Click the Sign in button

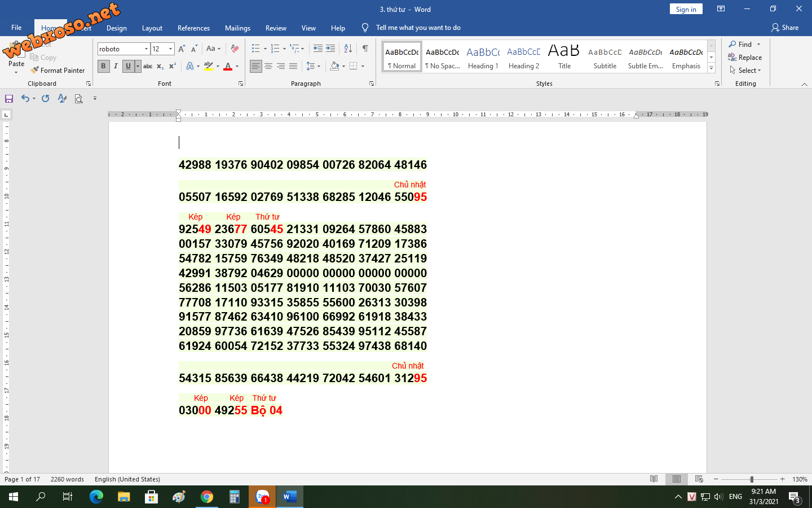click(x=686, y=10)
